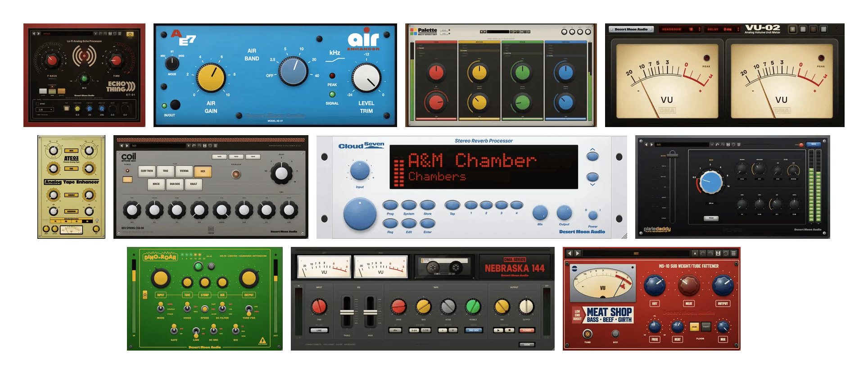Click Meat Shop previous preset arrow
This screenshot has width=868, height=374.
570,253
